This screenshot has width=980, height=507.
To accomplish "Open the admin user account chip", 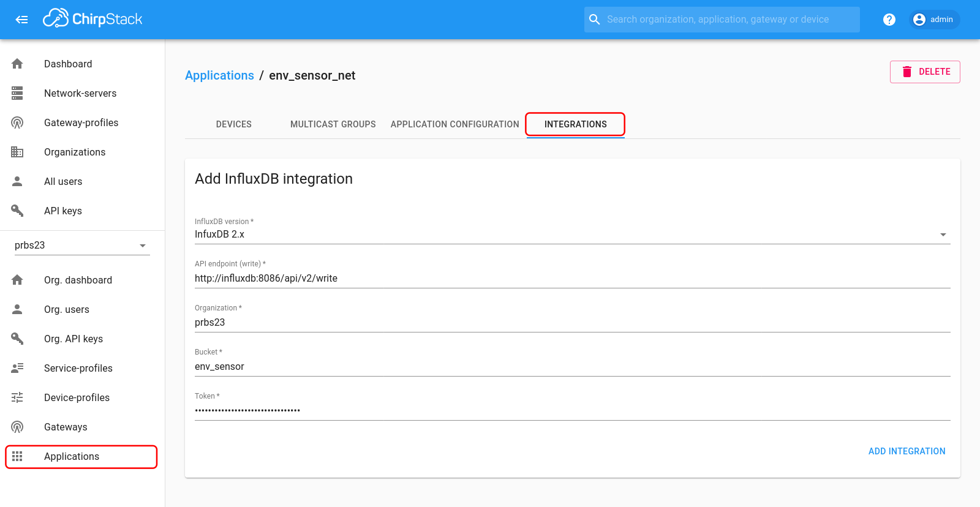I will 933,20.
